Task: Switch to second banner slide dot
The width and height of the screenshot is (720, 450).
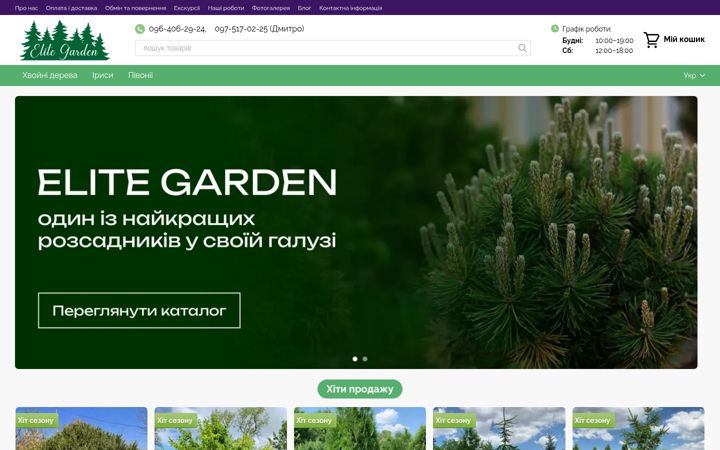Action: click(365, 359)
